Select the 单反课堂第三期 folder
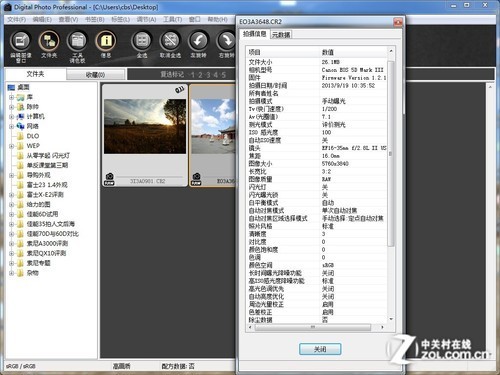The width and height of the screenshot is (500, 375). pyautogui.click(x=47, y=165)
